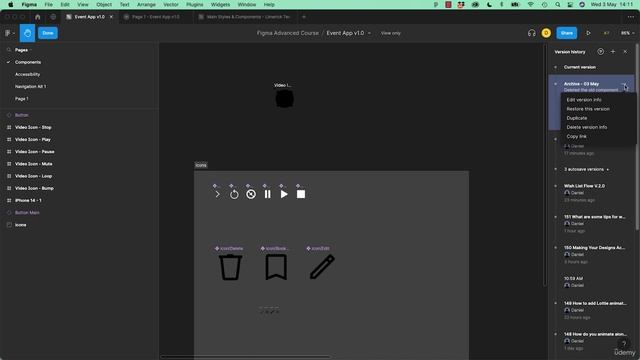
Task: Select Wish List Flow V 2.0 version
Action: 584,186
